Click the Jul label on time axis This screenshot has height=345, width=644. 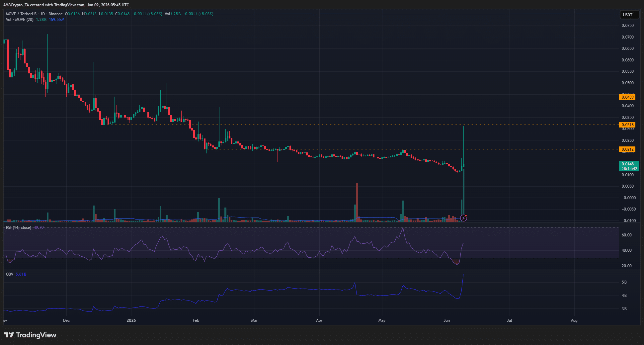coord(510,320)
